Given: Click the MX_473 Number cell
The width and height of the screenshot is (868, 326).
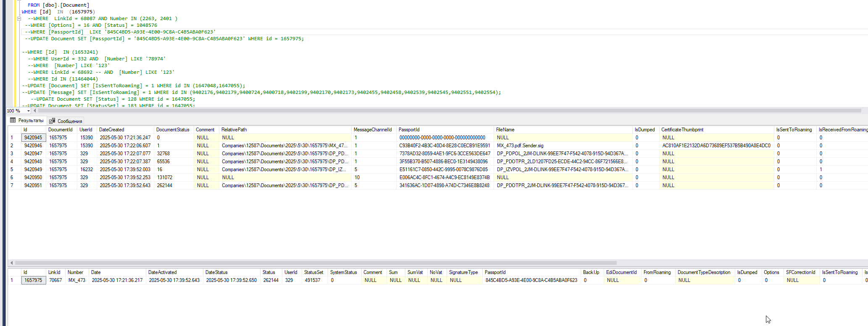Looking at the screenshot, I should (x=76, y=280).
